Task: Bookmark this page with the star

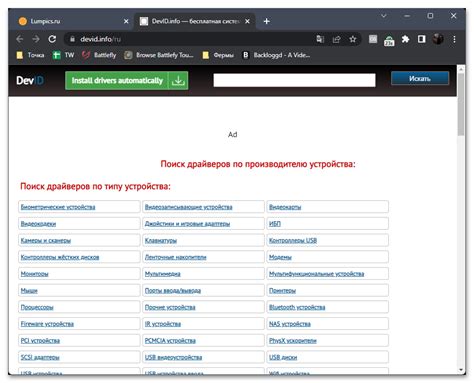Action: click(x=353, y=39)
